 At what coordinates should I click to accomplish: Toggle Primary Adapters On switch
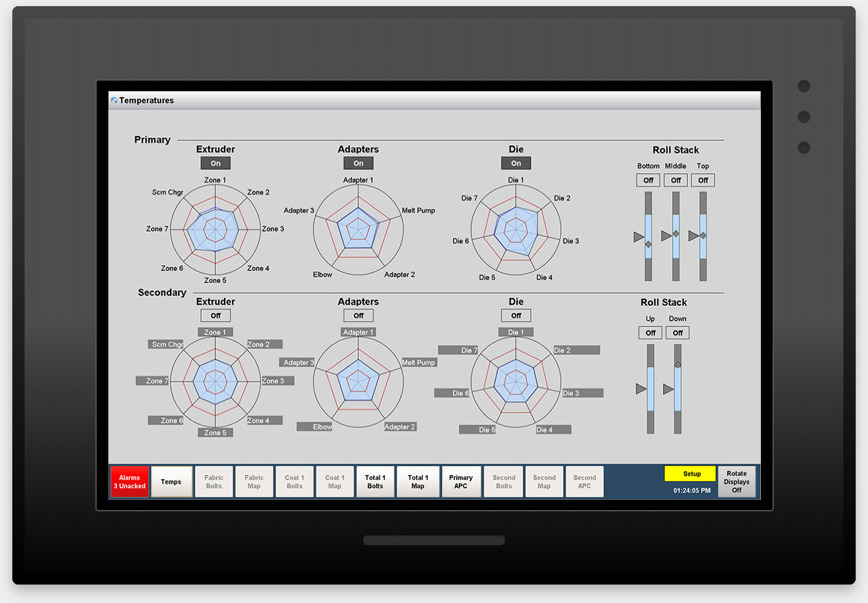coord(358,163)
